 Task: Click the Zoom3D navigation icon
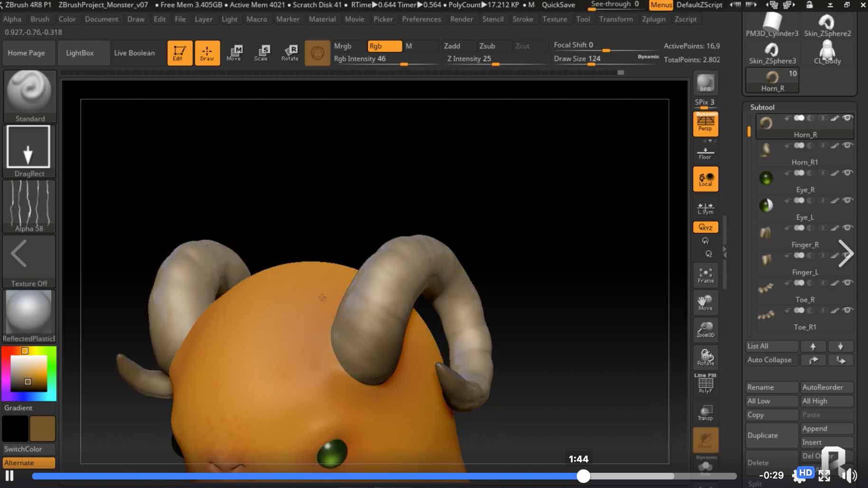tap(705, 329)
